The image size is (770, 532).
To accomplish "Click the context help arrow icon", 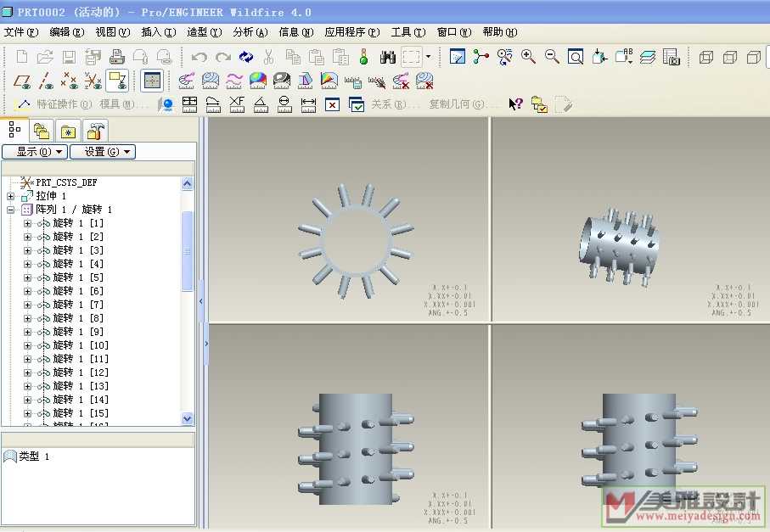I will tap(515, 104).
